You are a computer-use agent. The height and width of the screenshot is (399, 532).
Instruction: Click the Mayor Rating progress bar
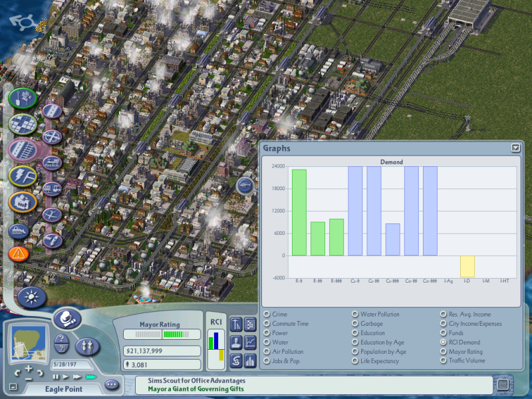pyautogui.click(x=162, y=334)
